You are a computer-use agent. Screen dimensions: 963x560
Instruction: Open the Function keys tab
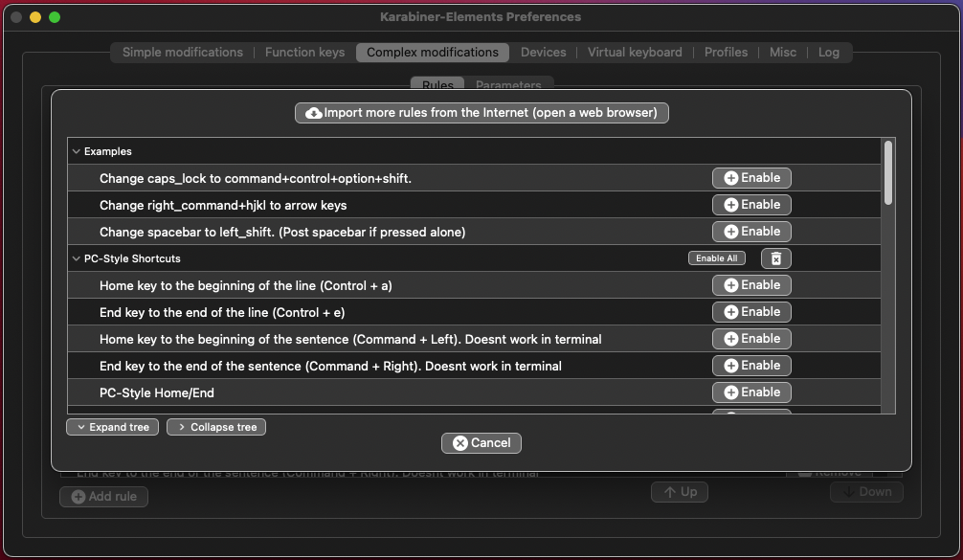pyautogui.click(x=304, y=53)
